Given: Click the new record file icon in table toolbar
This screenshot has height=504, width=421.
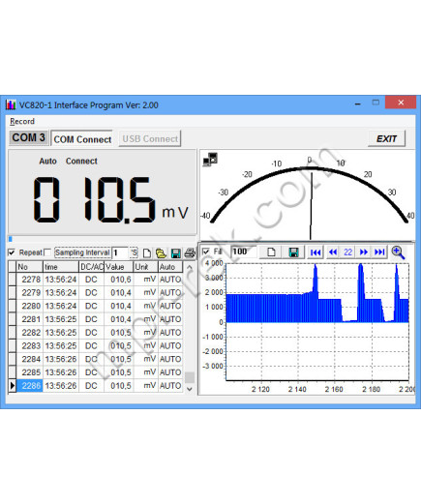Looking at the screenshot, I should click(147, 253).
